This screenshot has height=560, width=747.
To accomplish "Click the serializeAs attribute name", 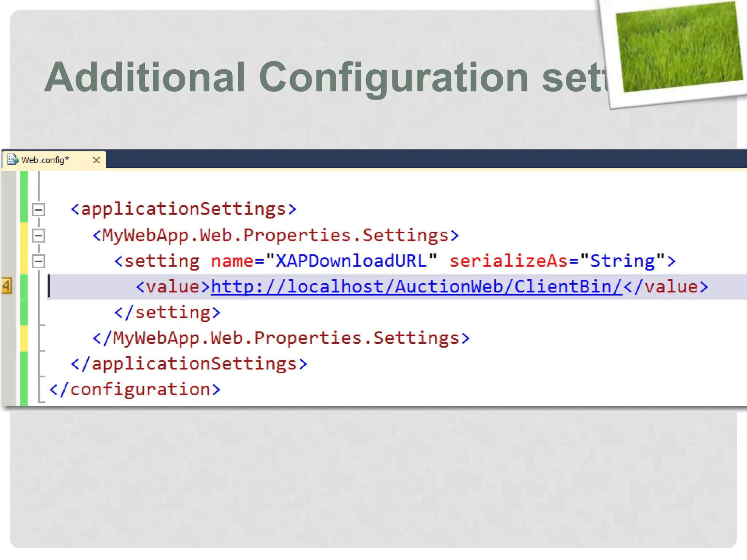I will tap(508, 261).
